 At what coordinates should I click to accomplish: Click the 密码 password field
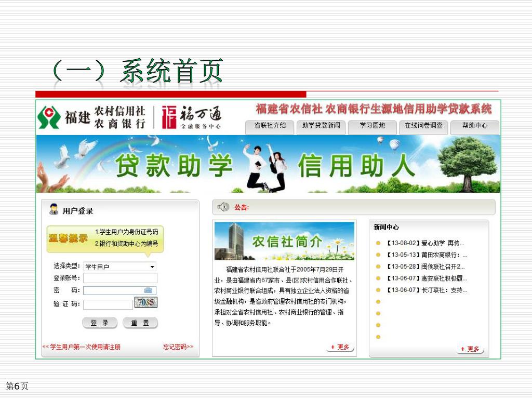point(120,290)
